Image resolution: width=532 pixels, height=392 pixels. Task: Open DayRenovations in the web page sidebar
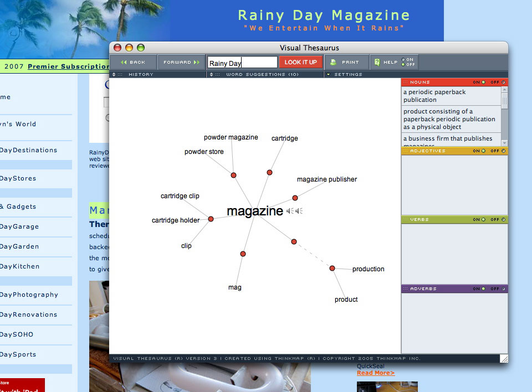tap(28, 314)
